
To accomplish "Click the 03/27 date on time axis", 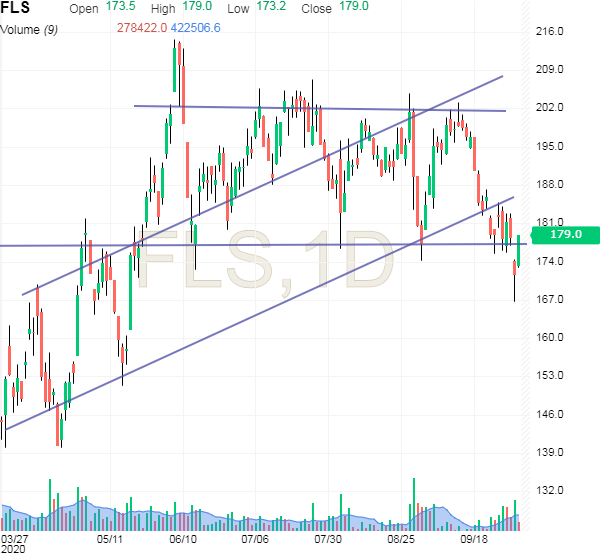I will (x=15, y=537).
